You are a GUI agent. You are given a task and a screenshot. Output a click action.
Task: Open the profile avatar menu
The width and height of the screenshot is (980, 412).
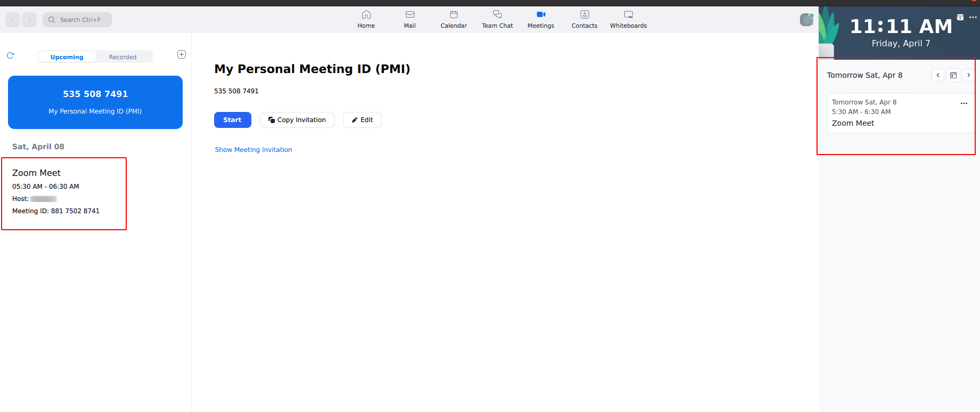click(807, 20)
